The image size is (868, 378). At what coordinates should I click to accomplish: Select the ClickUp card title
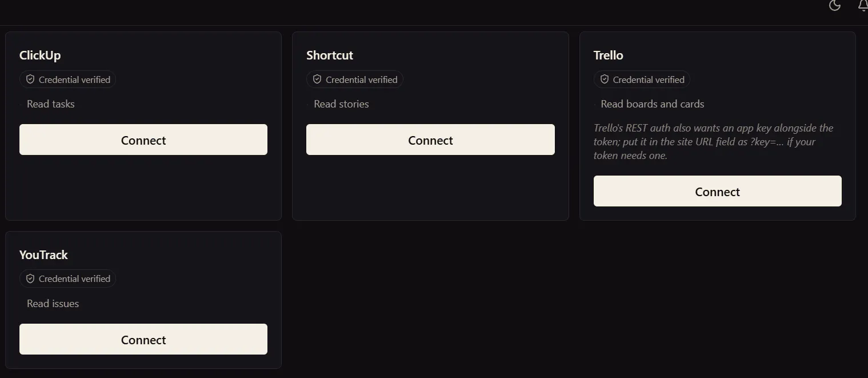coord(40,55)
